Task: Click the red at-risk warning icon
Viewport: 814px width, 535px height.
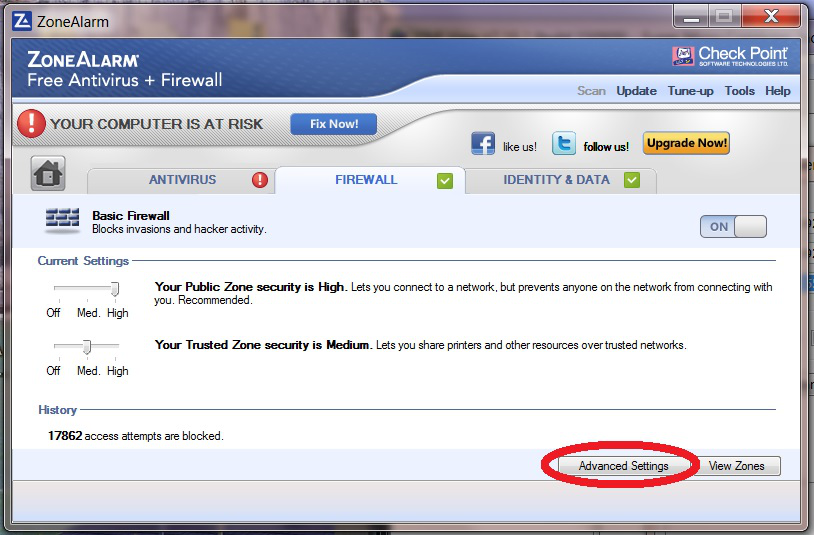Action: 30,124
